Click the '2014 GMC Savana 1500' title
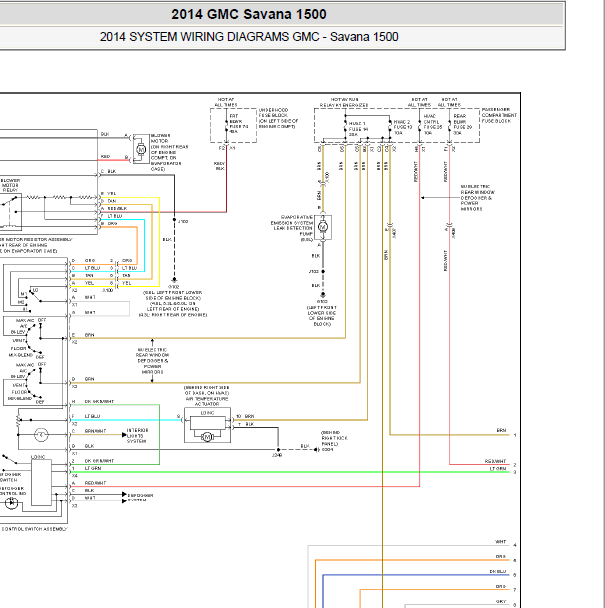This screenshot has height=608, width=605. coord(249,14)
